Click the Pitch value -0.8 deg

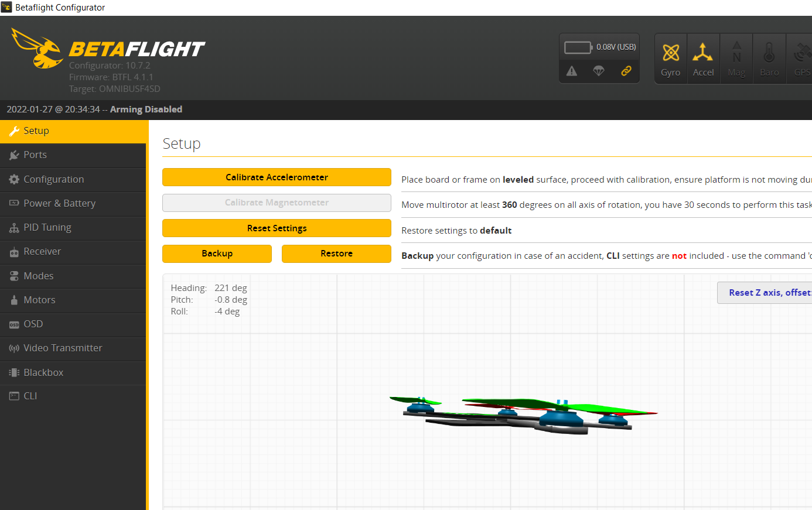click(x=231, y=300)
